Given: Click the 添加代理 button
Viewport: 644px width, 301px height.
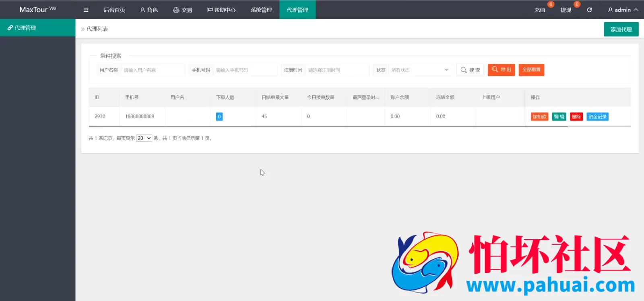Looking at the screenshot, I should 621,29.
